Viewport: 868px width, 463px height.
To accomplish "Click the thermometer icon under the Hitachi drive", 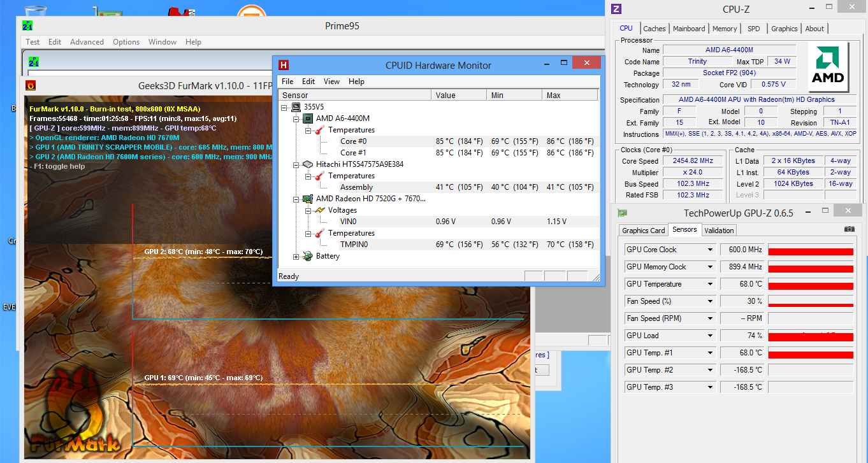I will tap(319, 176).
